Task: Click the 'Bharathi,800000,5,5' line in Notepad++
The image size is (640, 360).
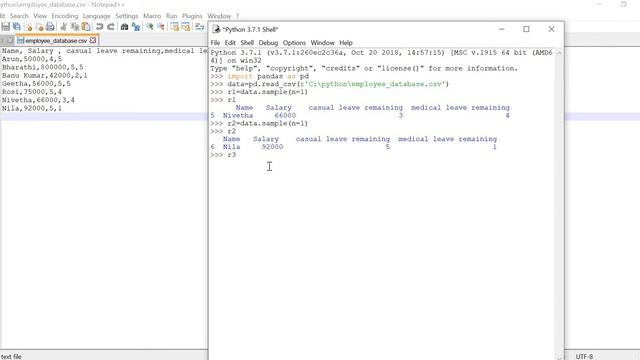Action: pos(42,67)
